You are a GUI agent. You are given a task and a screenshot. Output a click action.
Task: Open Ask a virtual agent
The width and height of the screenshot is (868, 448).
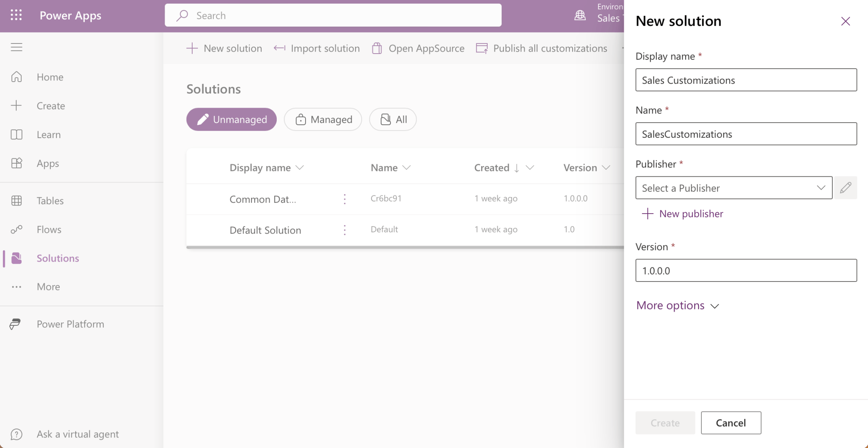pyautogui.click(x=77, y=434)
